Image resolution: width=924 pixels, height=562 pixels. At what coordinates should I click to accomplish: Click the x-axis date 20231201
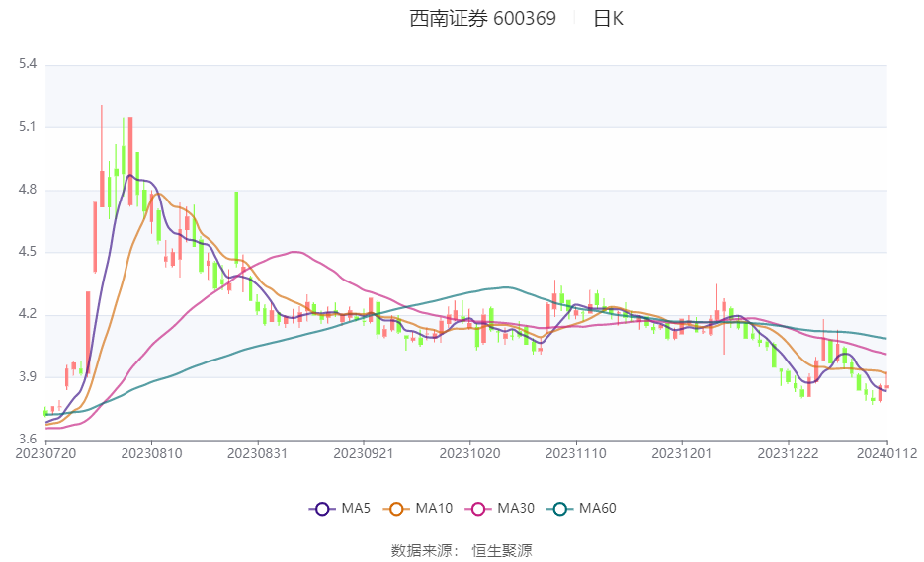(x=682, y=453)
